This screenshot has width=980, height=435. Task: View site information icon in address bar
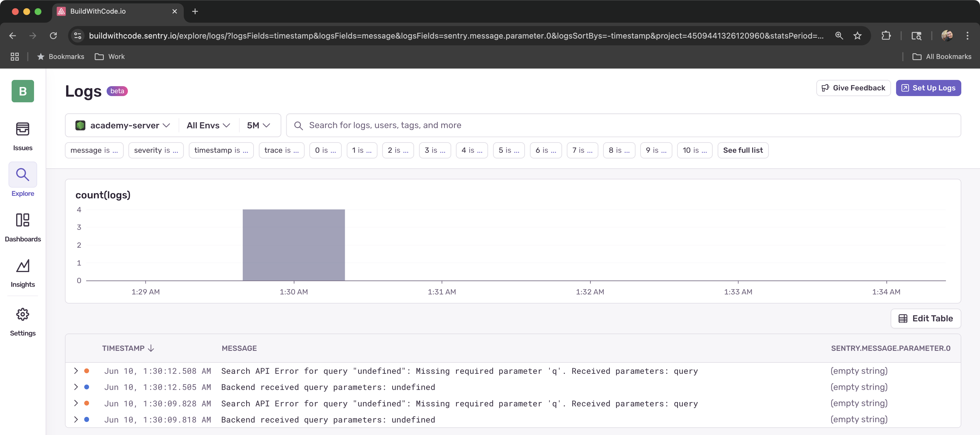(78, 36)
